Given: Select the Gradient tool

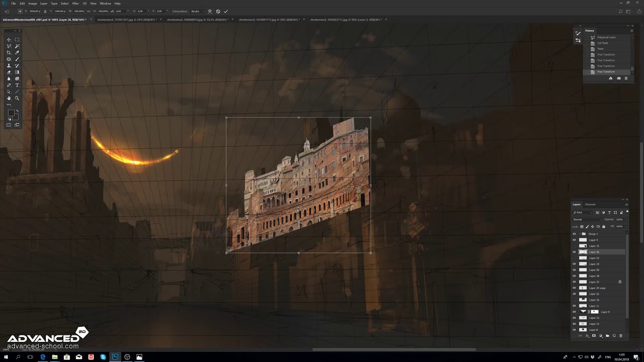Looking at the screenshot, I should [x=17, y=72].
